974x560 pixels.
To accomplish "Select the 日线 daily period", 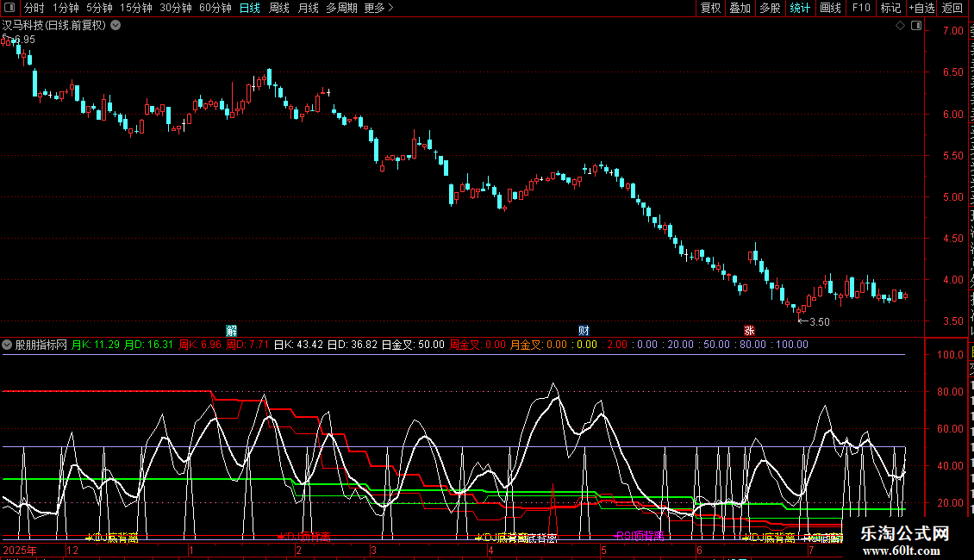I will pos(250,8).
